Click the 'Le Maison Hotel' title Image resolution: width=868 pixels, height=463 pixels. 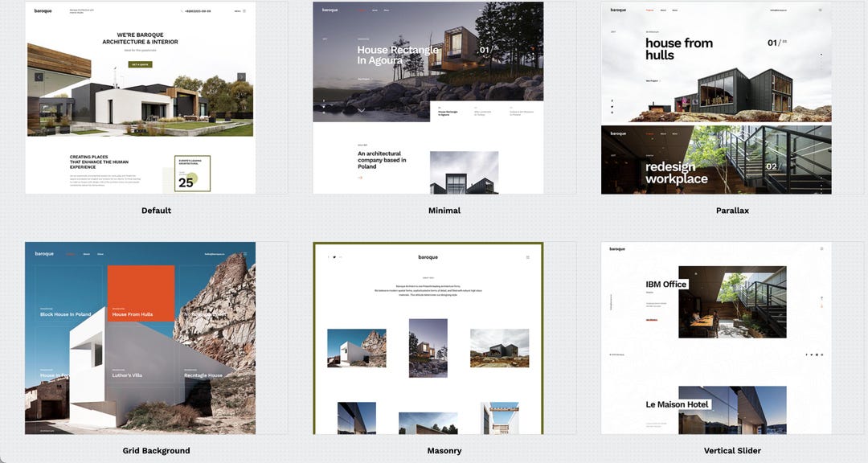[677, 404]
